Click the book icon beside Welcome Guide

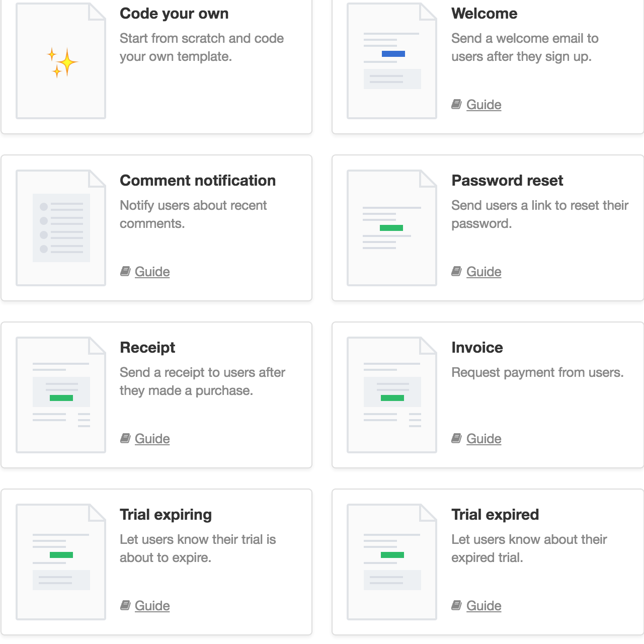456,104
